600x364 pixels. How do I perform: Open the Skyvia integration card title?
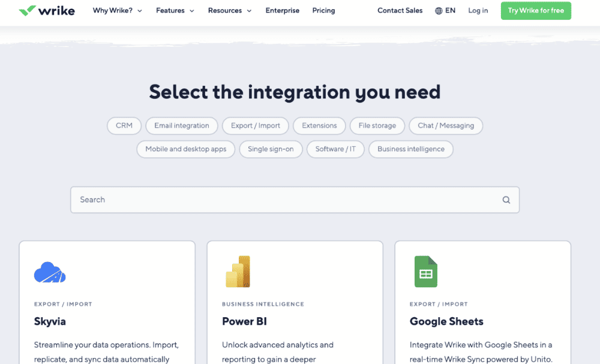click(50, 321)
